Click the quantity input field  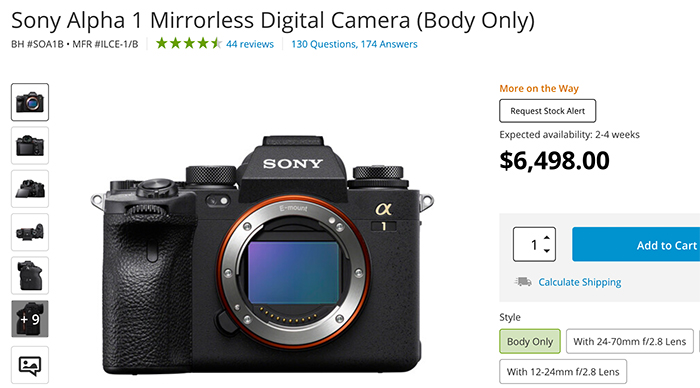[x=534, y=244]
